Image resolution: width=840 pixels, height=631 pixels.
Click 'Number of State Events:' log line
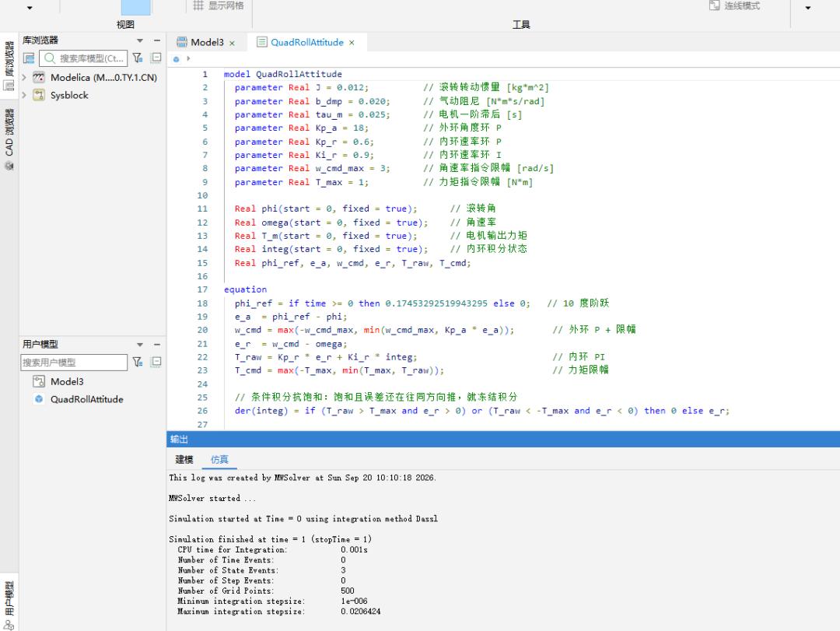pyautogui.click(x=228, y=570)
